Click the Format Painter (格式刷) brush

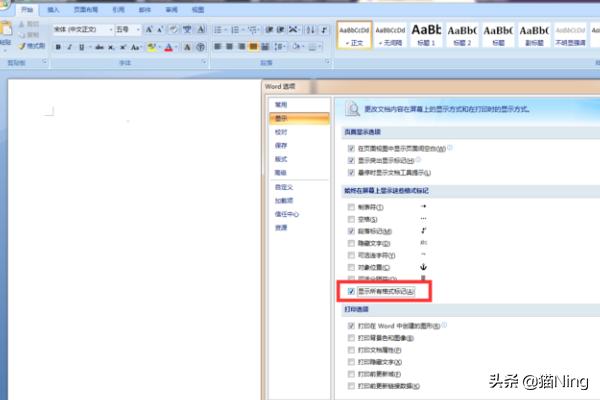pyautogui.click(x=31, y=46)
